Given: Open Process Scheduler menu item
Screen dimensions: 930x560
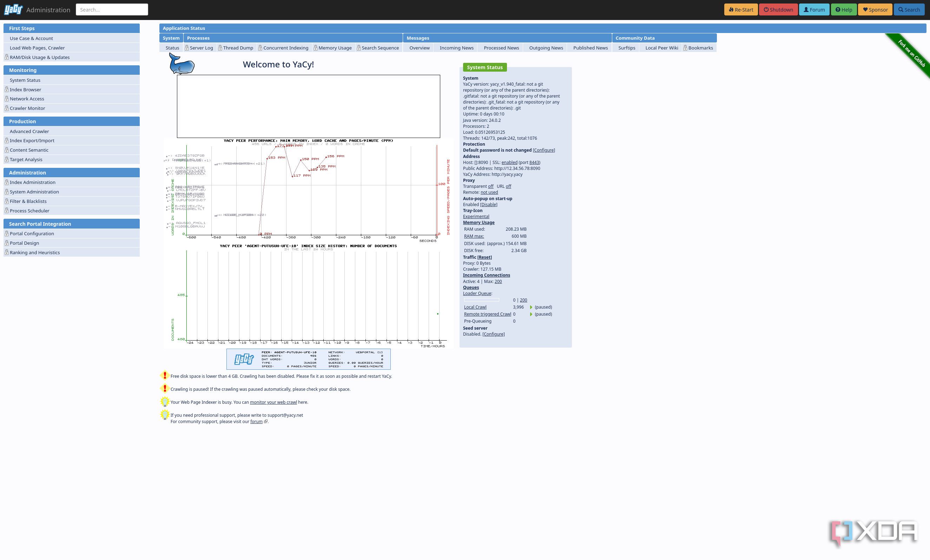Looking at the screenshot, I should click(72, 211).
